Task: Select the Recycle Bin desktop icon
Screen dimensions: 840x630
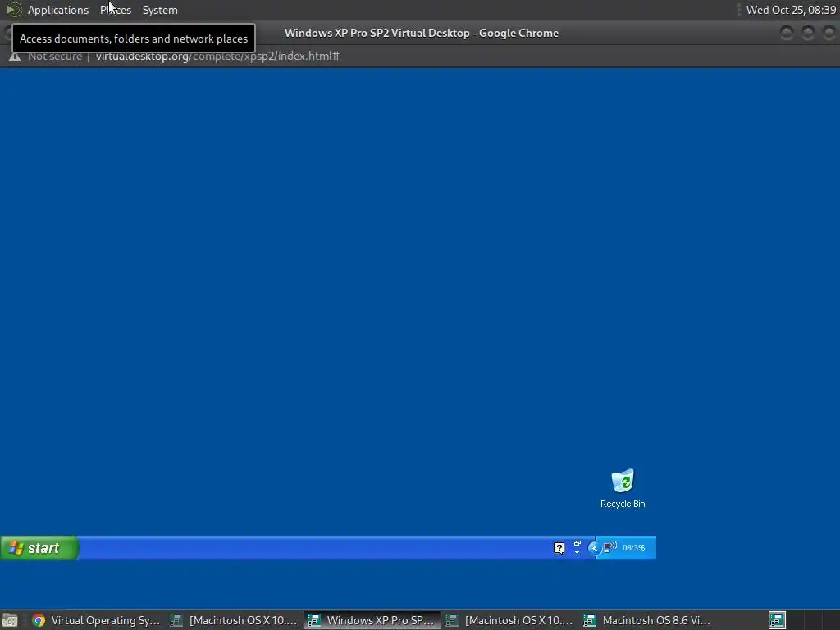Action: click(x=623, y=488)
